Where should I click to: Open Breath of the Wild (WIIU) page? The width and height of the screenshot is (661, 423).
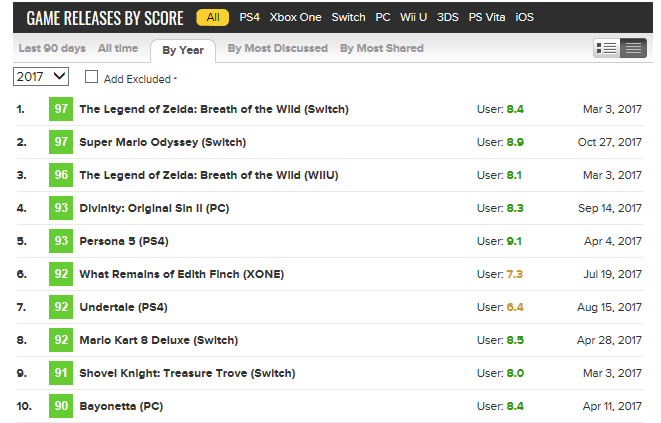point(209,175)
